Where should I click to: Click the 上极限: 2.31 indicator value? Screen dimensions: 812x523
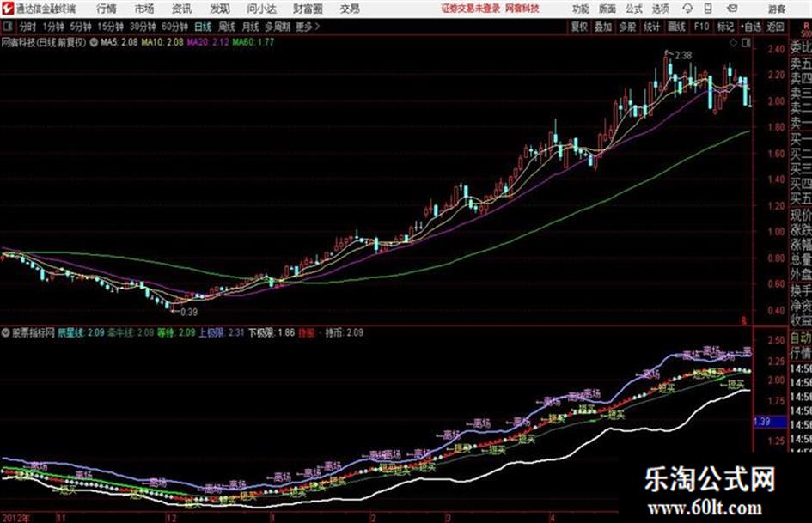tap(222, 333)
